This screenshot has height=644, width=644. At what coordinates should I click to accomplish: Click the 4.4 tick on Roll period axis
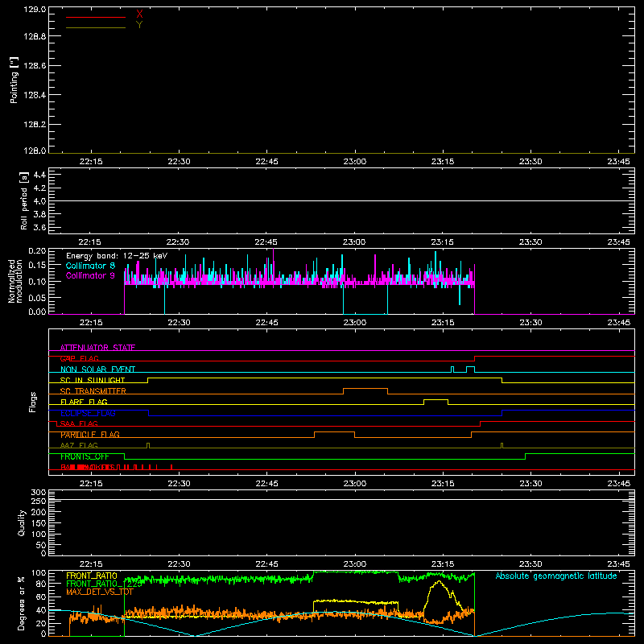coord(39,175)
